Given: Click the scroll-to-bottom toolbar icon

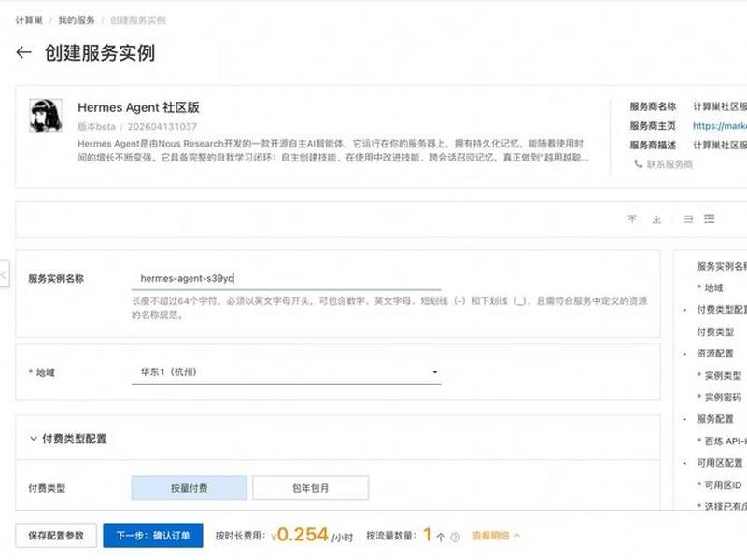Looking at the screenshot, I should pyautogui.click(x=657, y=218).
